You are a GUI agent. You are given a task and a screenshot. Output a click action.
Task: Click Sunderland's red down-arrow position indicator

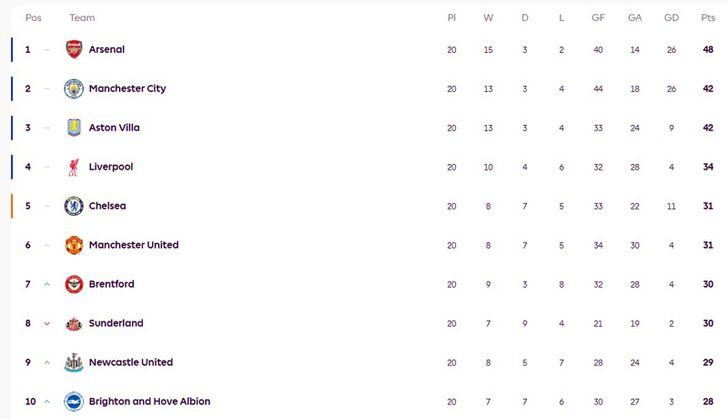pos(47,323)
